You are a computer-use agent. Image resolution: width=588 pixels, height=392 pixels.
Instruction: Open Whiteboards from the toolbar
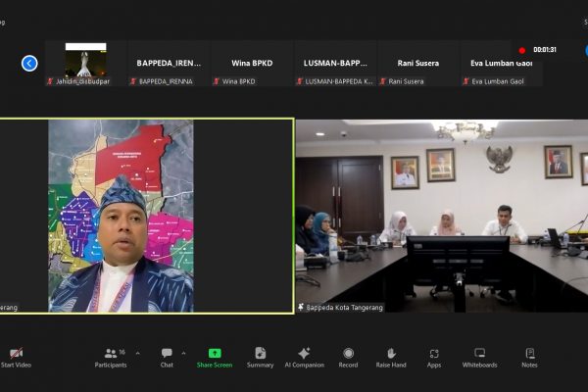pyautogui.click(x=480, y=355)
